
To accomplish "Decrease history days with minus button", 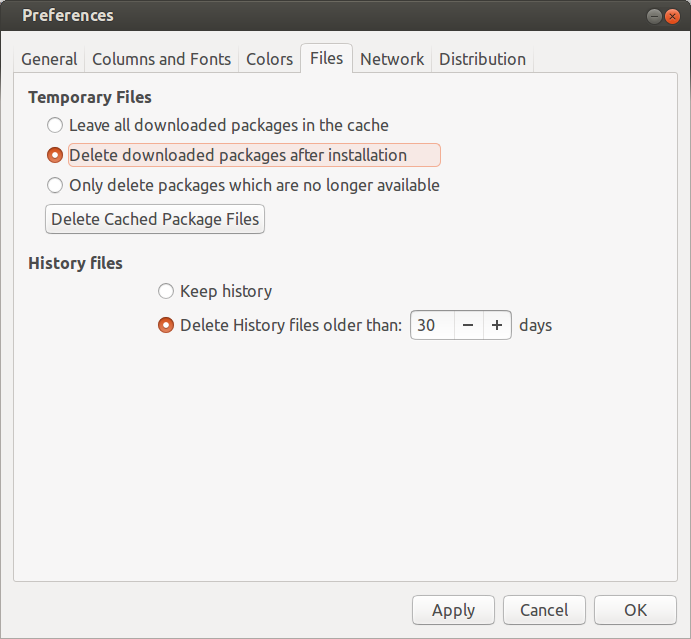I will click(469, 325).
